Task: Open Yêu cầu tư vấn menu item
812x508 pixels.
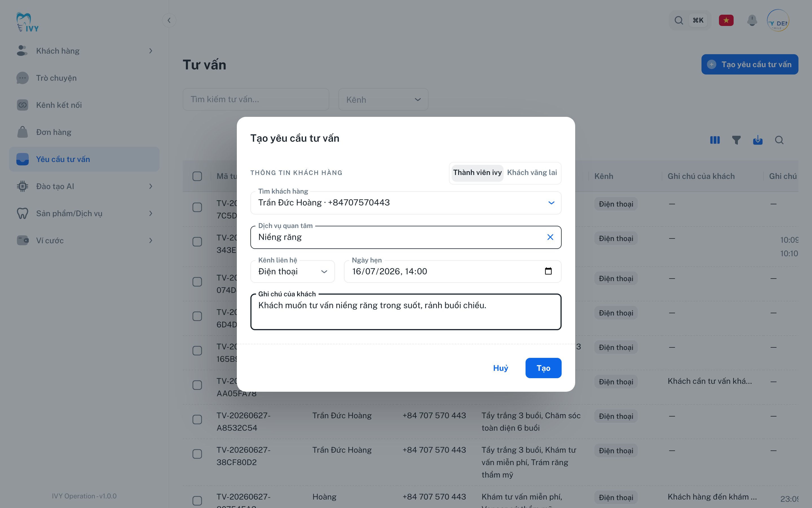Action: click(x=84, y=159)
